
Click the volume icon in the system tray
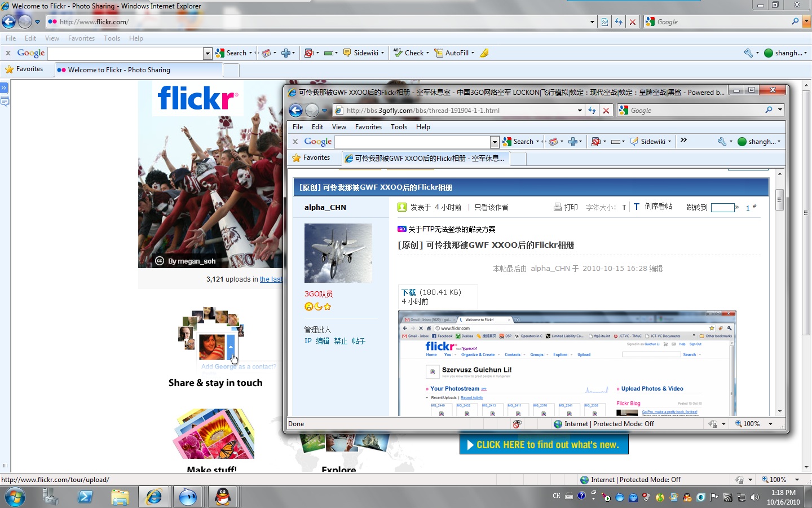pyautogui.click(x=755, y=497)
